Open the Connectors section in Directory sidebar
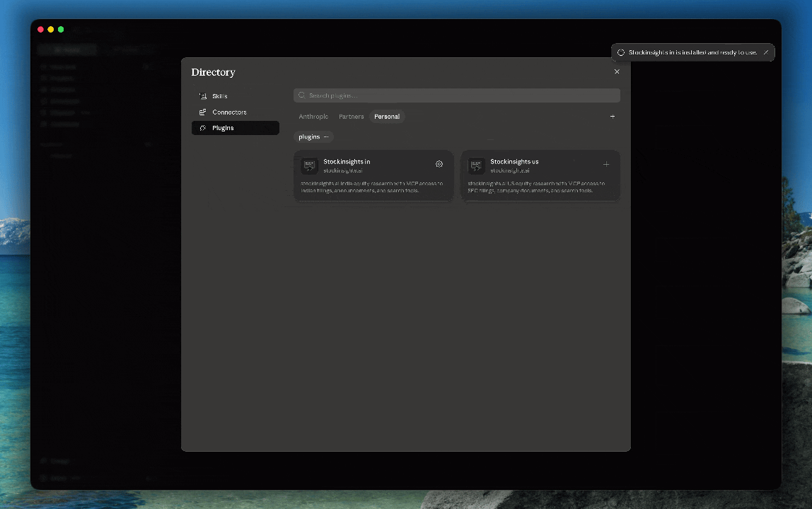 [235, 112]
